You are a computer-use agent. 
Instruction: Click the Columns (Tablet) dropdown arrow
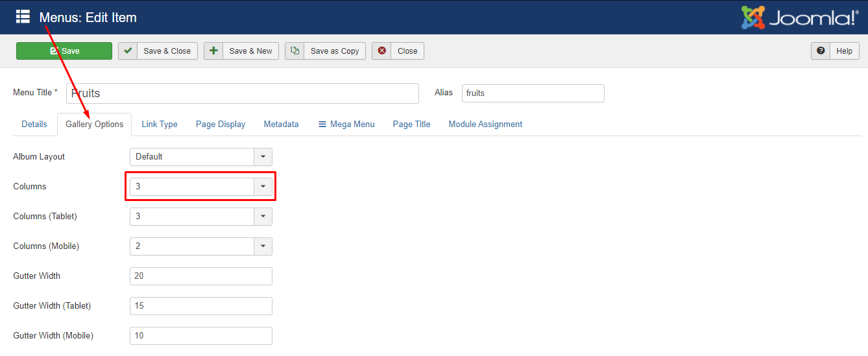coord(263,217)
